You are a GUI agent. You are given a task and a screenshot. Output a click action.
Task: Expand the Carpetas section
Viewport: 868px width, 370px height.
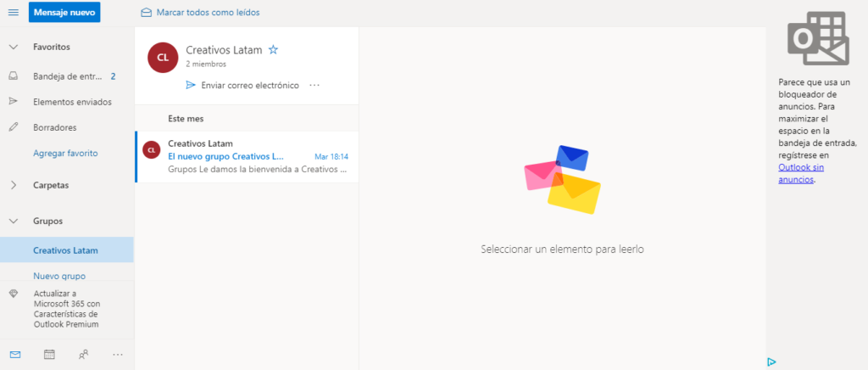pos(14,186)
